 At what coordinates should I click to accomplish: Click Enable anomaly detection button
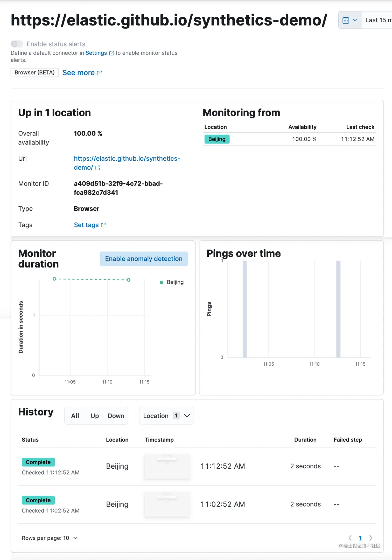click(144, 259)
